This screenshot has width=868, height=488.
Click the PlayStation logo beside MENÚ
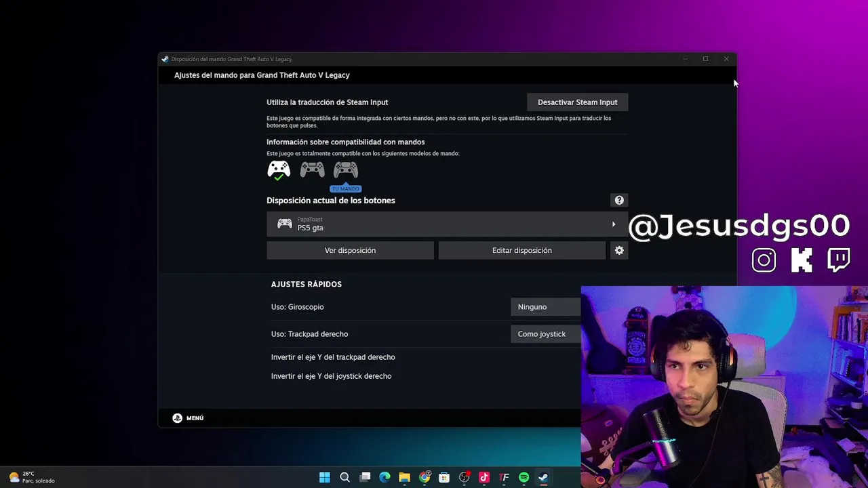tap(177, 418)
